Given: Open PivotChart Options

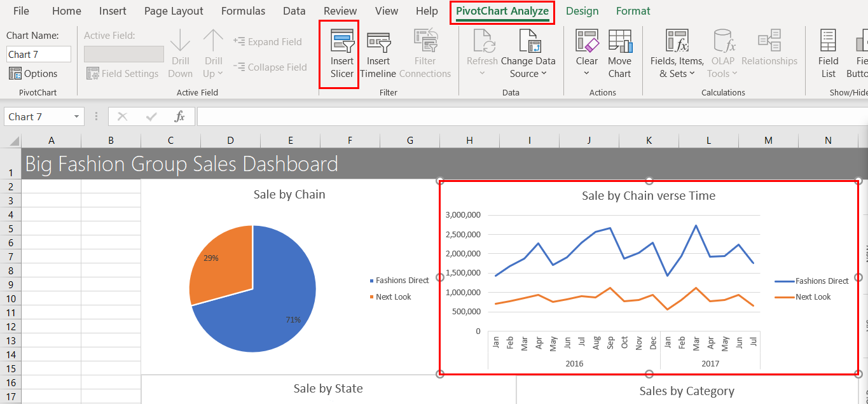Looking at the screenshot, I should (x=33, y=74).
